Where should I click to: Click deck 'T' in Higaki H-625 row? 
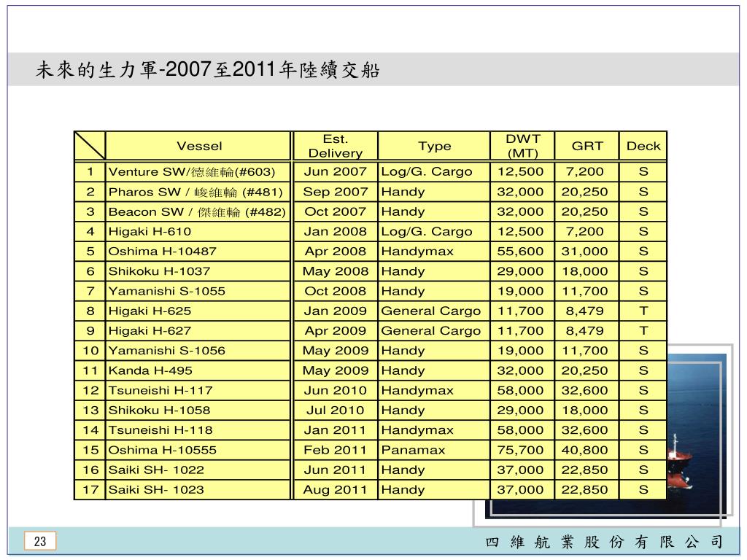[x=643, y=311]
